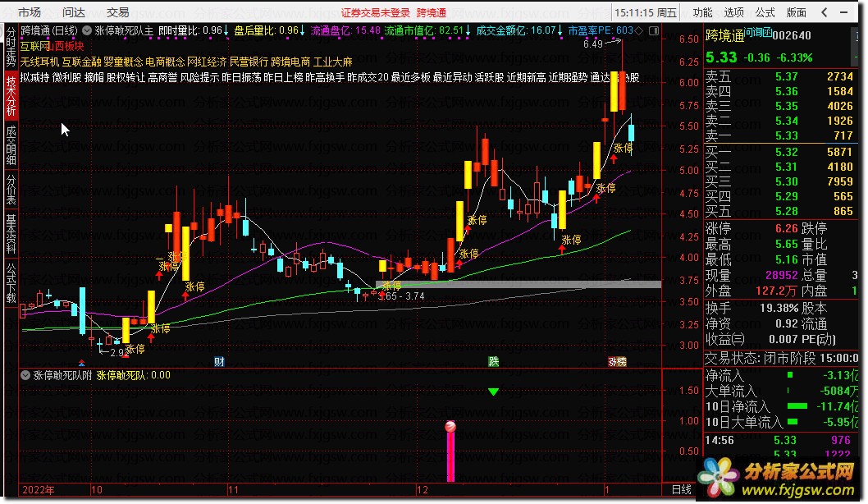This screenshot has width=868, height=504.
Task: Click the 14:56 tick trade row
Action: (x=779, y=440)
